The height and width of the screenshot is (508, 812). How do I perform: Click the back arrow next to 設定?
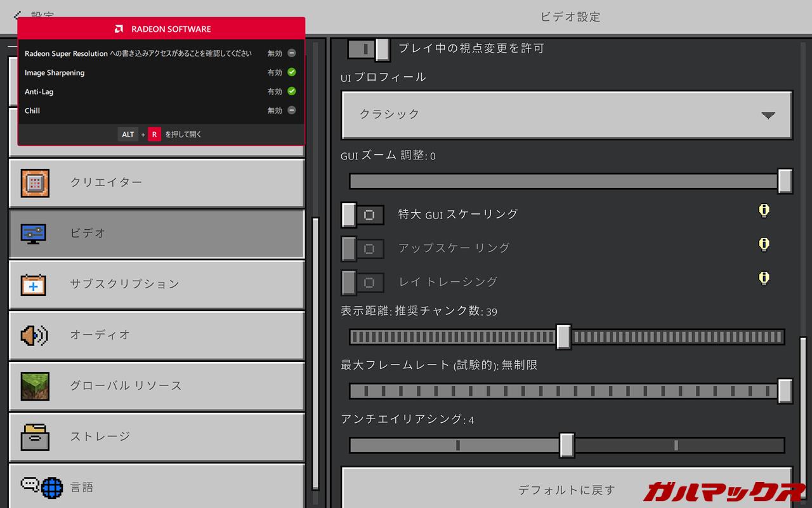(18, 15)
